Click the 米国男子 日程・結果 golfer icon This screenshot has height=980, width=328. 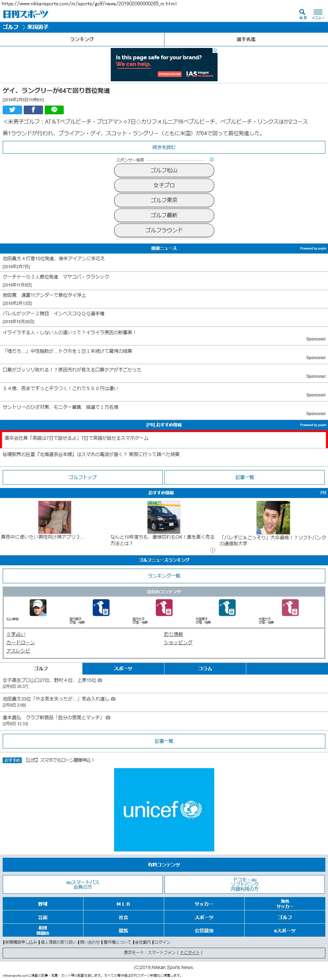(x=227, y=608)
